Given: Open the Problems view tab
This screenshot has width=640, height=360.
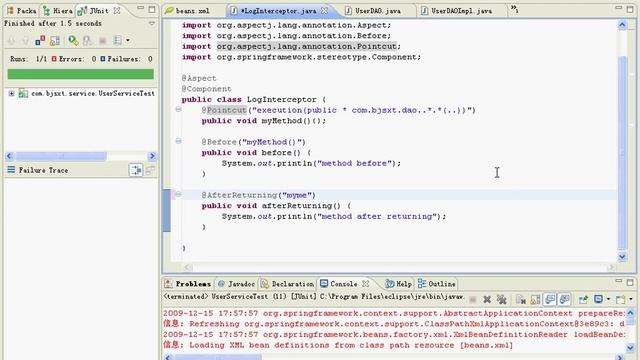Looking at the screenshot, I should tap(188, 284).
